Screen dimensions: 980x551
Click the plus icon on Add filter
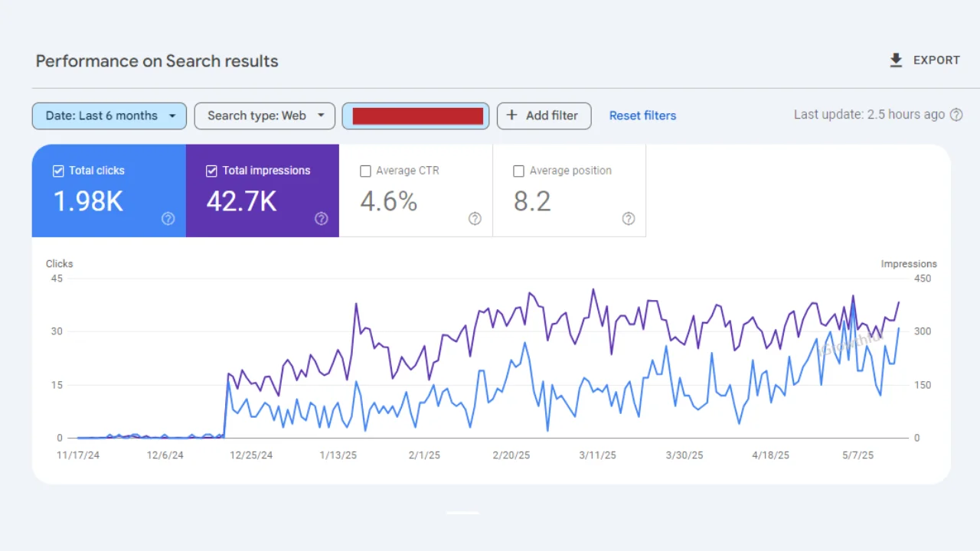[x=512, y=116]
